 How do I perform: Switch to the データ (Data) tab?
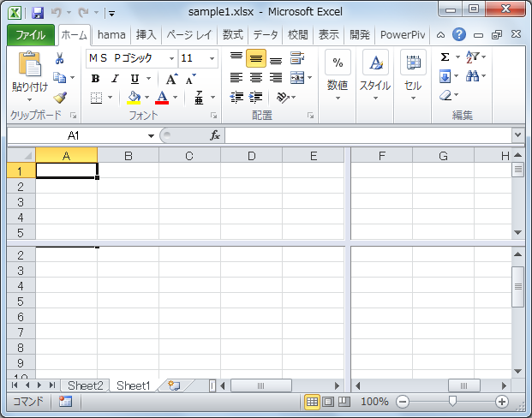click(266, 34)
